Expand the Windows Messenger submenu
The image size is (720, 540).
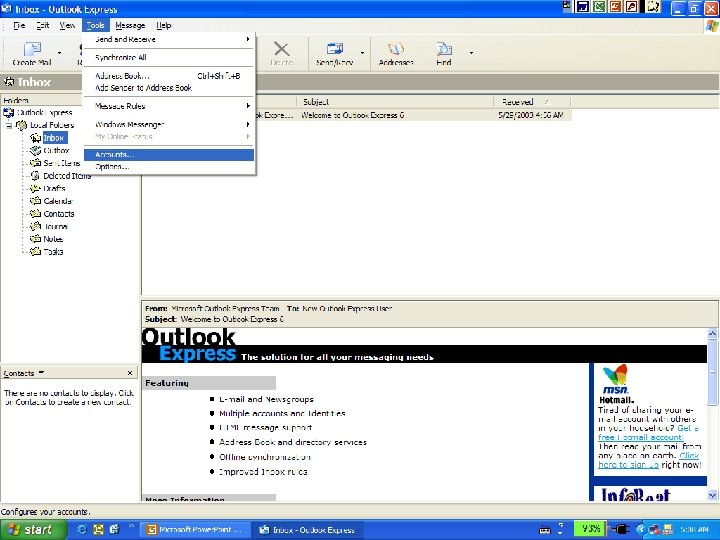[169, 124]
